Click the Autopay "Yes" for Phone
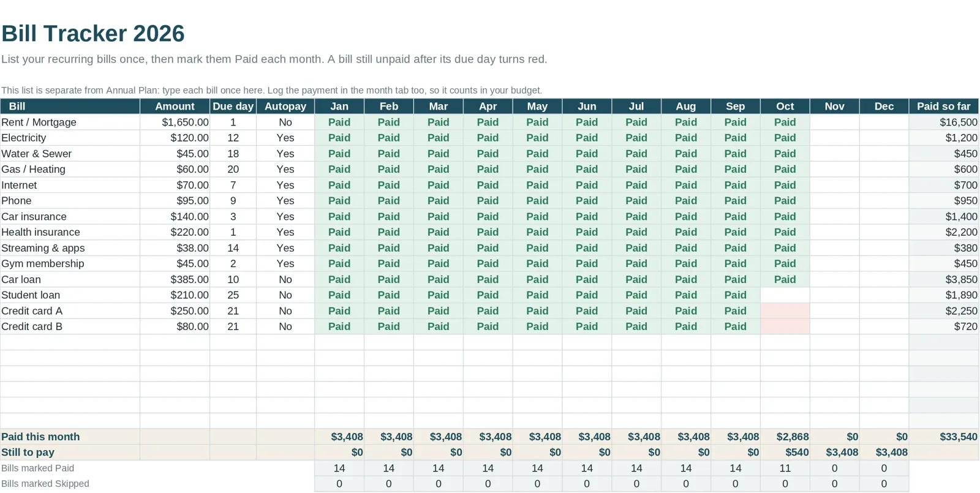Image resolution: width=980 pixels, height=493 pixels. coord(285,201)
